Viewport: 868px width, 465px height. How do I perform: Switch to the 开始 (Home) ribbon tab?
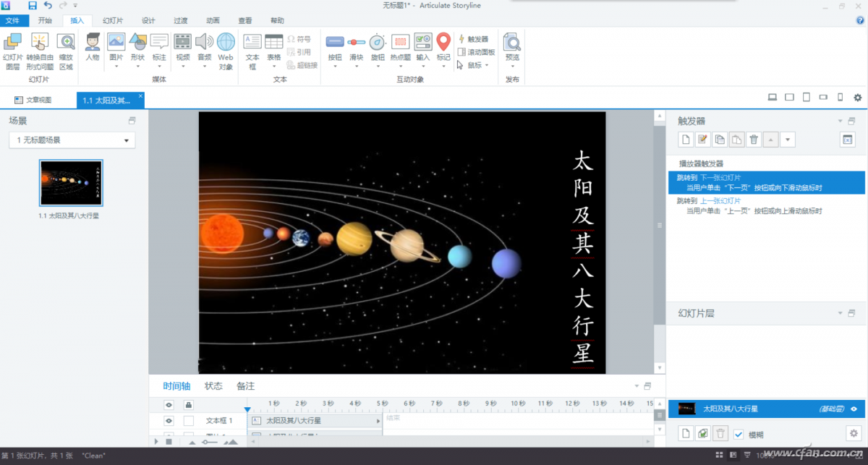click(x=45, y=20)
